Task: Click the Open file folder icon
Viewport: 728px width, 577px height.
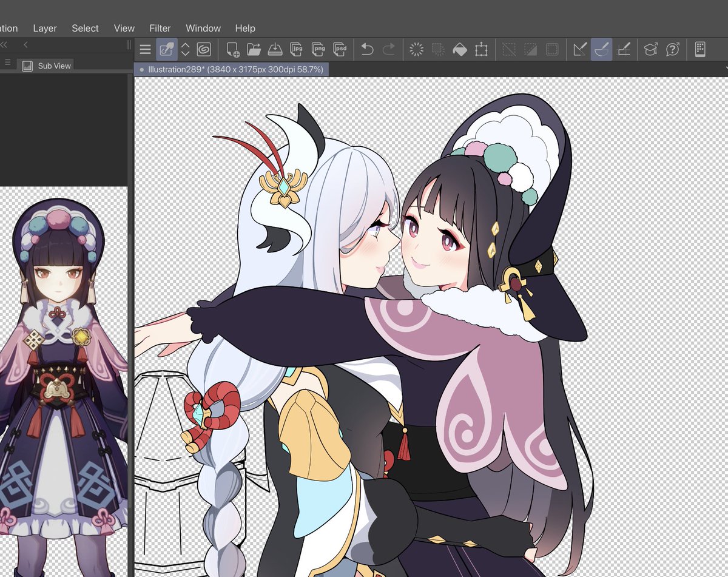Action: pyautogui.click(x=254, y=50)
